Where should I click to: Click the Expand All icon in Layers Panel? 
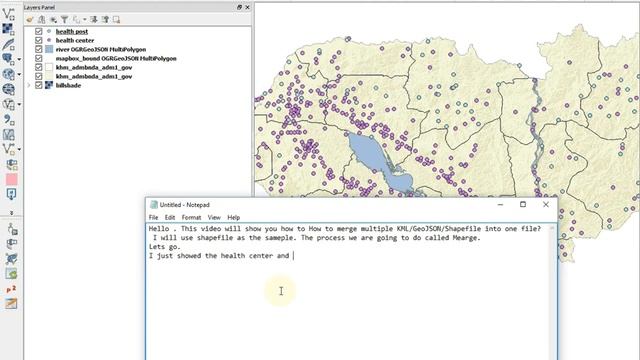[x=93, y=20]
